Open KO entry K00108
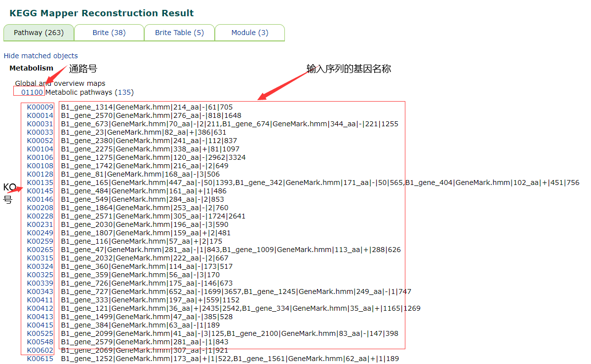The image size is (591, 364). click(x=40, y=166)
